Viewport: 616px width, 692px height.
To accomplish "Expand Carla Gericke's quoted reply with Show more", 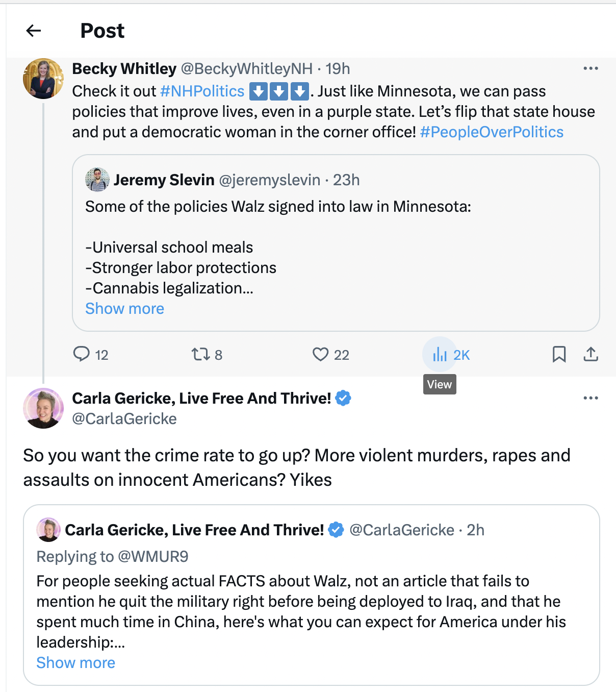I will (x=75, y=663).
